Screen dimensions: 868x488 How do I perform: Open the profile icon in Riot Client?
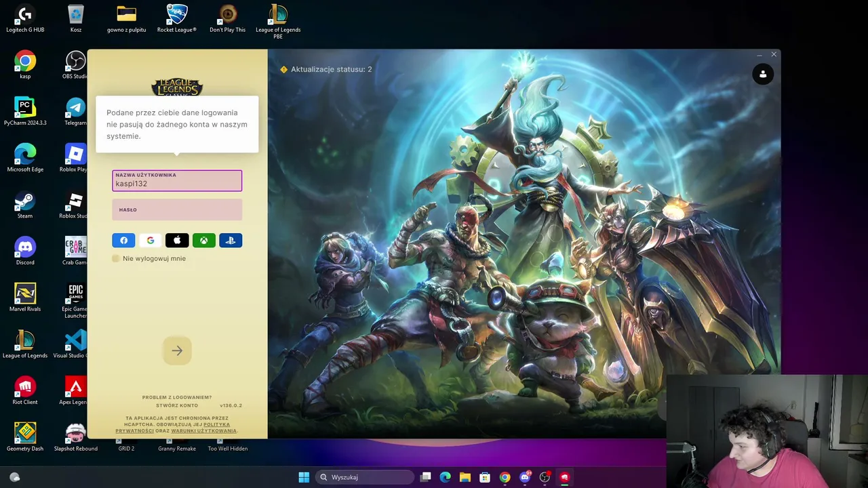tap(763, 74)
